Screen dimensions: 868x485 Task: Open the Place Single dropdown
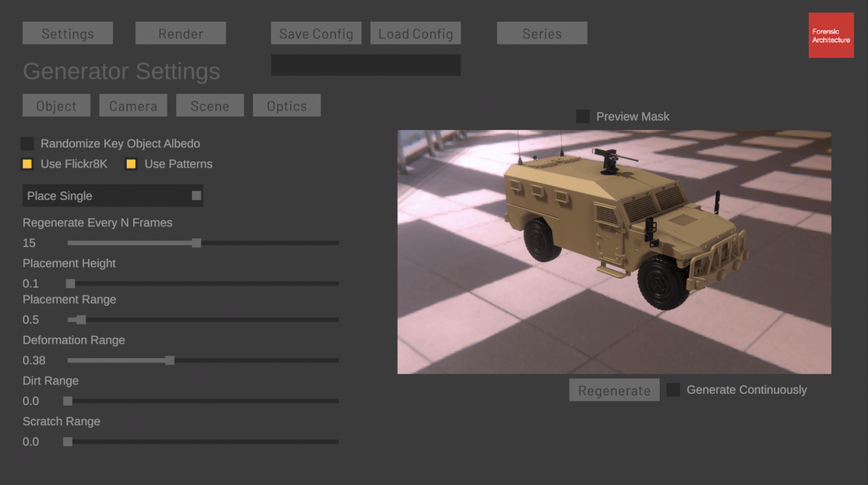pos(113,196)
